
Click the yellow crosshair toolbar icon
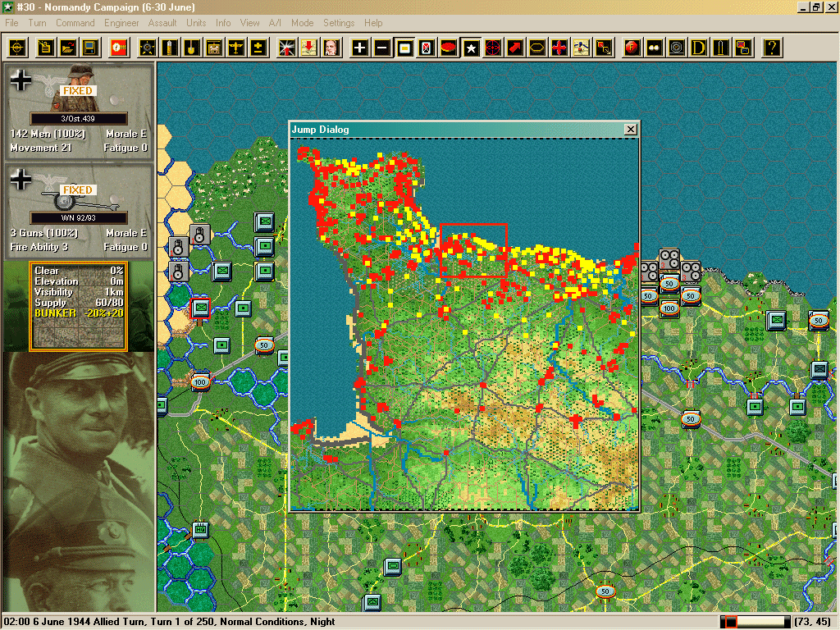[x=17, y=48]
